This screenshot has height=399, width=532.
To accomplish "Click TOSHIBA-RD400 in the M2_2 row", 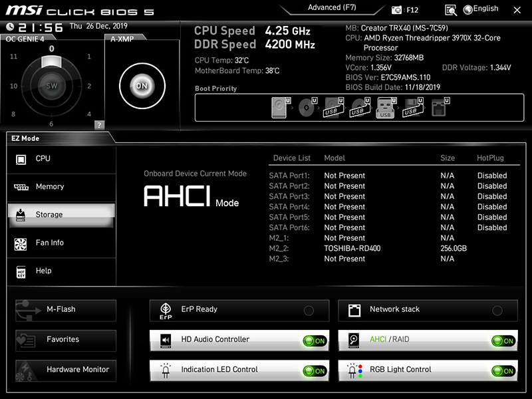I will pos(352,248).
